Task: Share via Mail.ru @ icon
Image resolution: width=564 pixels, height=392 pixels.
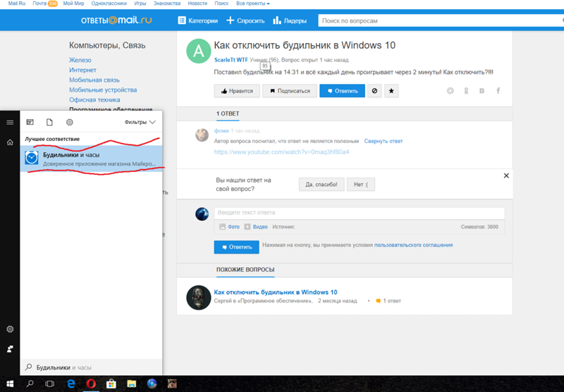Action: pos(450,91)
